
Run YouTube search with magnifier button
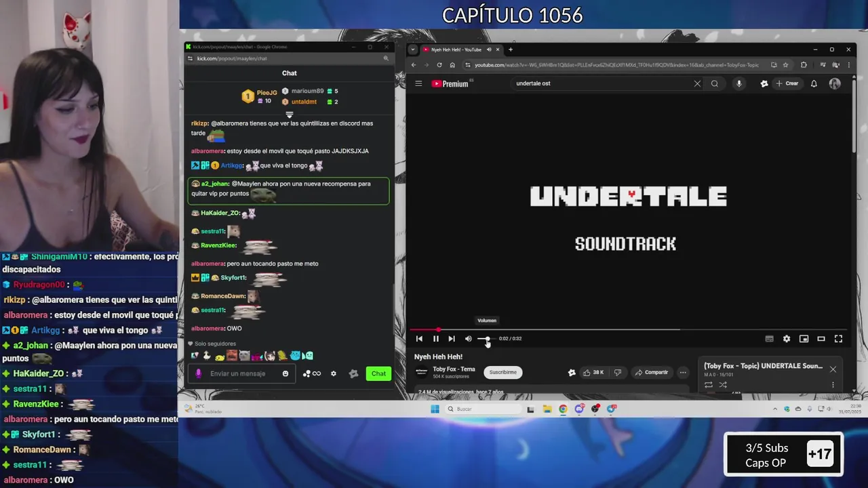point(715,83)
